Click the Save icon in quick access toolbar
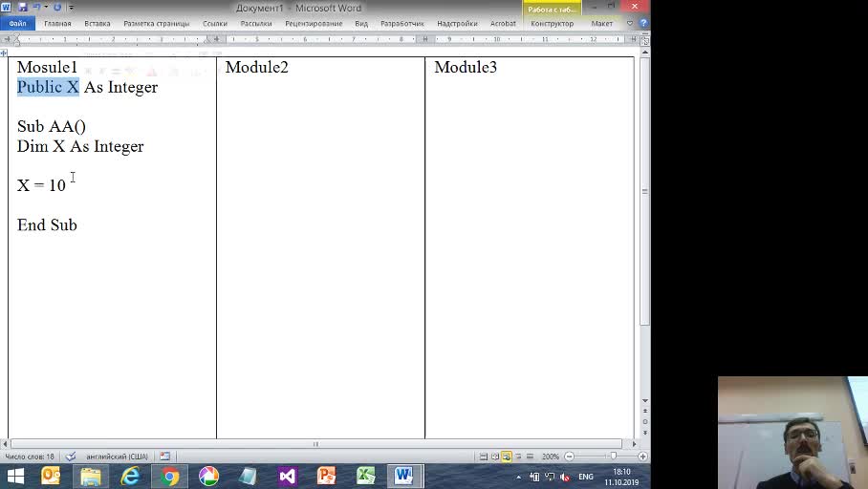Screen dimensions: 868x489 coord(23,8)
